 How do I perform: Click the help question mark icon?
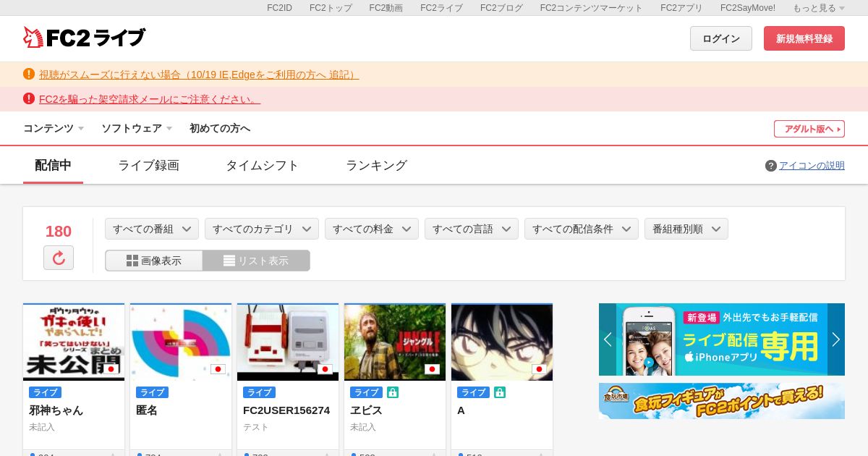coord(771,166)
